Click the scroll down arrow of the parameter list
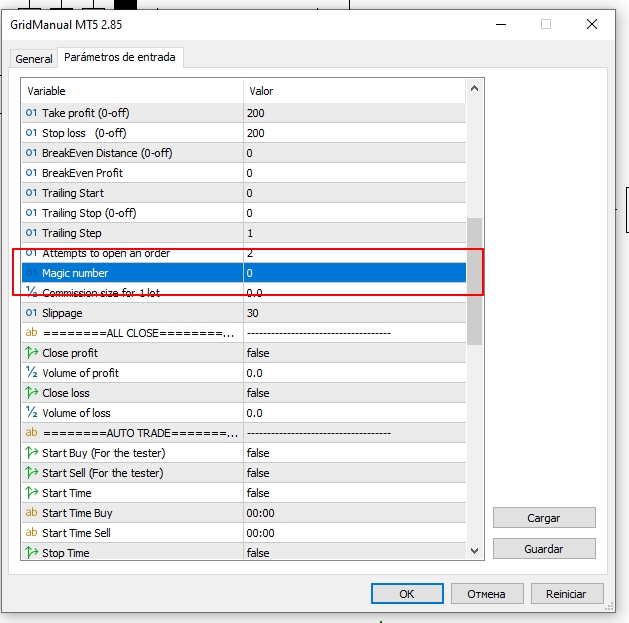629x623 pixels. (474, 551)
